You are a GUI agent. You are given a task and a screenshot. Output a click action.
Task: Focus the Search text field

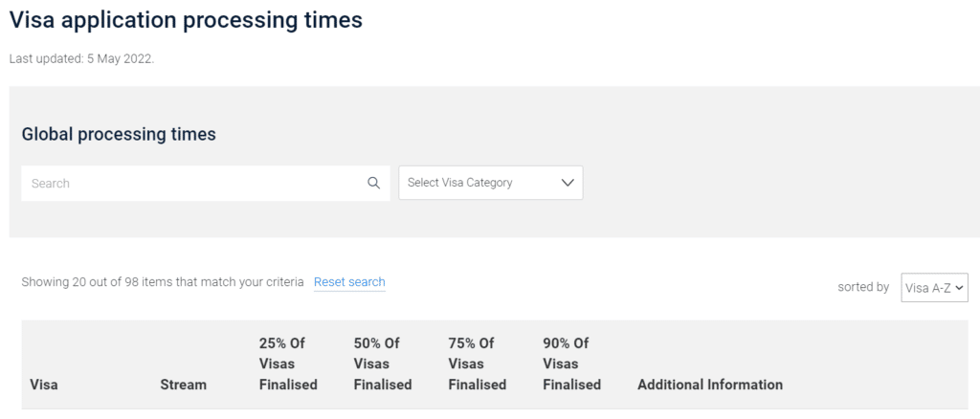tap(206, 183)
